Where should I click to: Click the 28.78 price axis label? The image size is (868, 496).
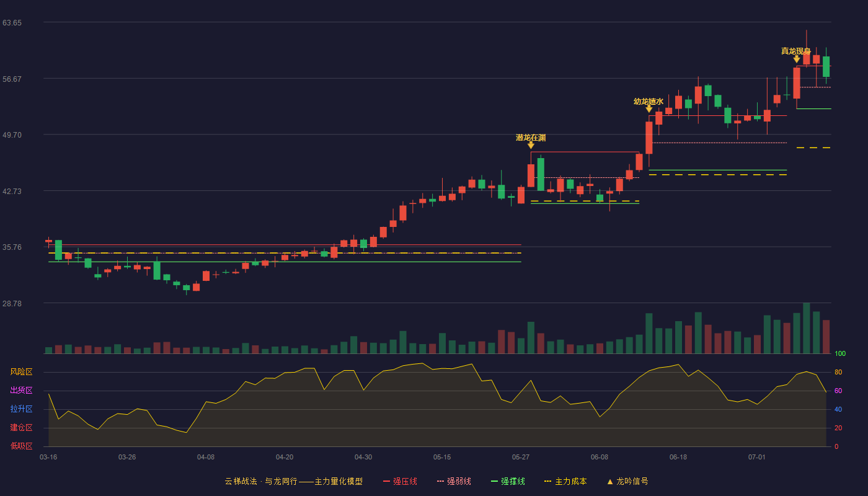pyautogui.click(x=12, y=303)
